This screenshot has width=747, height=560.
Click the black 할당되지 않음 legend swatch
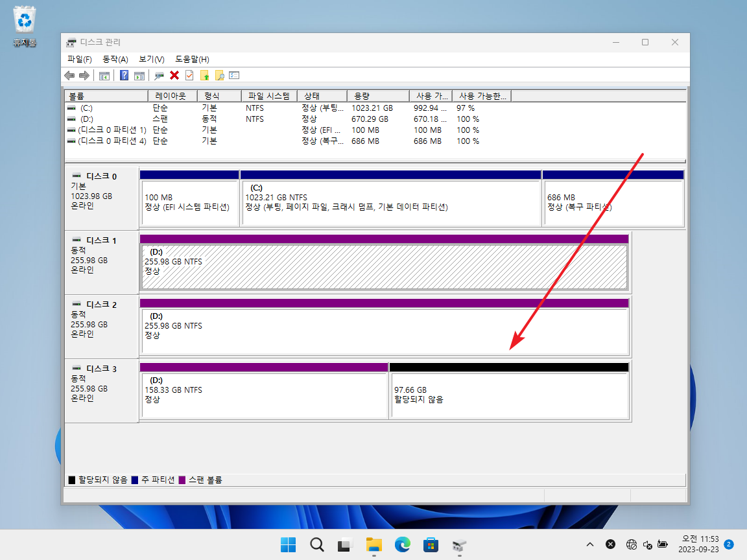(72, 480)
